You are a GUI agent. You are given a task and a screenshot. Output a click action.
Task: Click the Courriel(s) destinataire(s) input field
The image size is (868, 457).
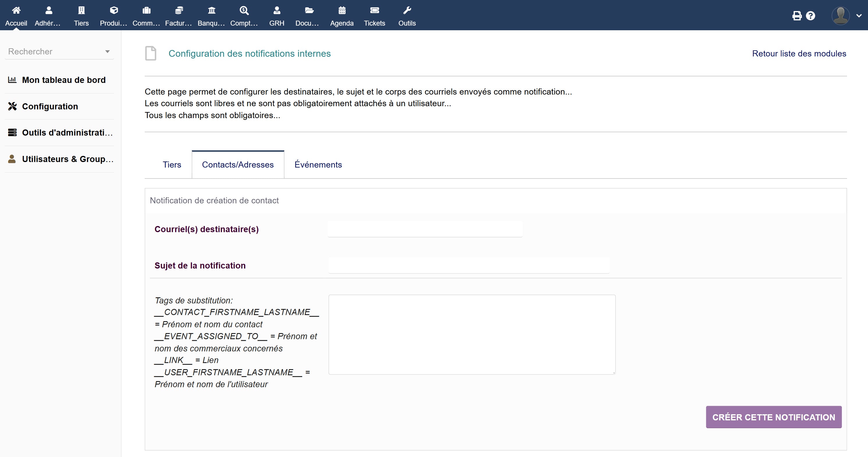(x=425, y=229)
